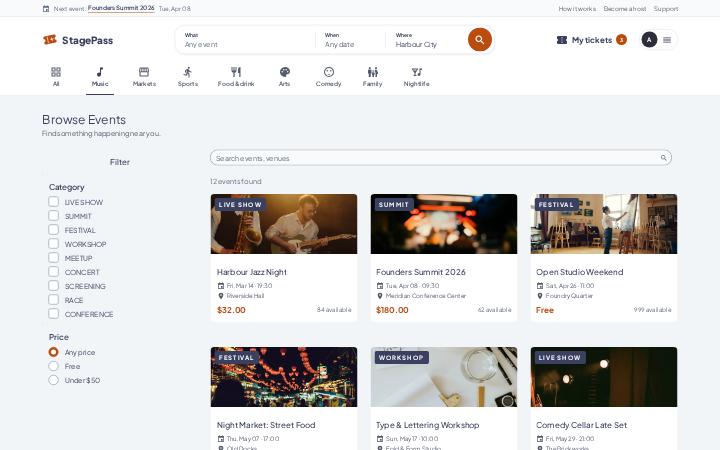The image size is (720, 450).
Task: Select the Under $50 radio option
Action: coord(54,380)
